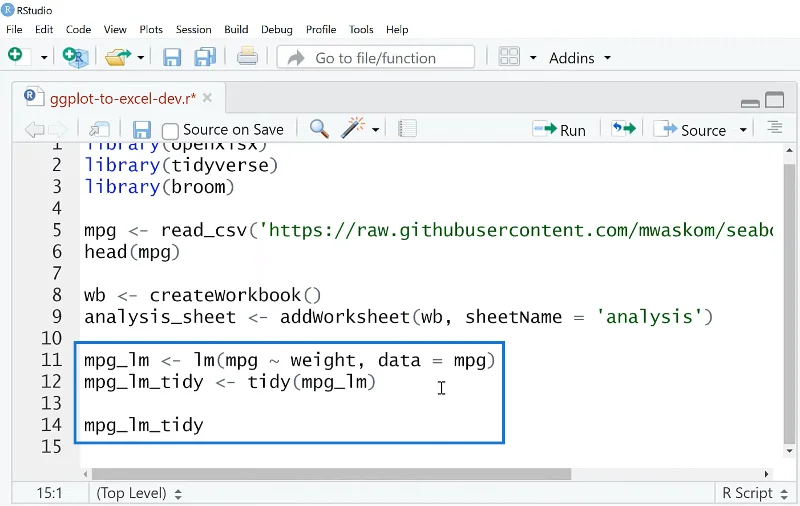
Task: Open the workspace panes grid icon
Action: click(x=509, y=57)
